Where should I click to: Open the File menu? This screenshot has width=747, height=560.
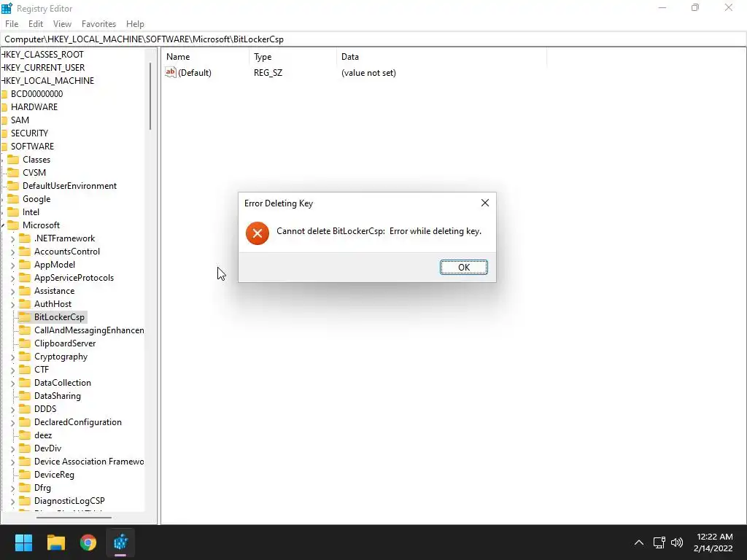point(12,24)
